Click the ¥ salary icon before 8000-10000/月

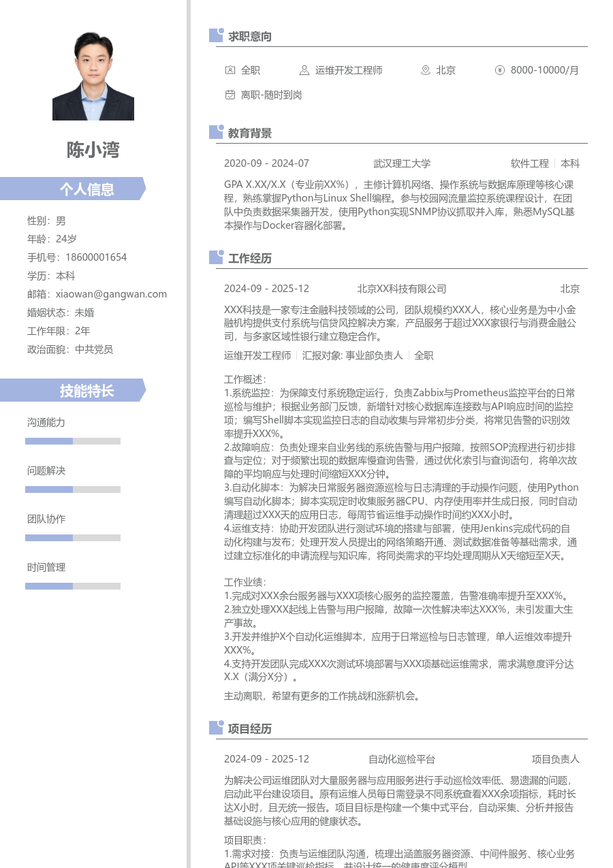(x=501, y=70)
